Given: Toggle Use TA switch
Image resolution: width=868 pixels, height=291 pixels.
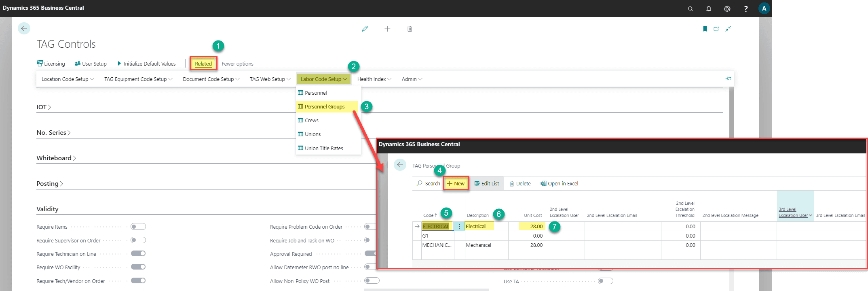Looking at the screenshot, I should pos(606,281).
